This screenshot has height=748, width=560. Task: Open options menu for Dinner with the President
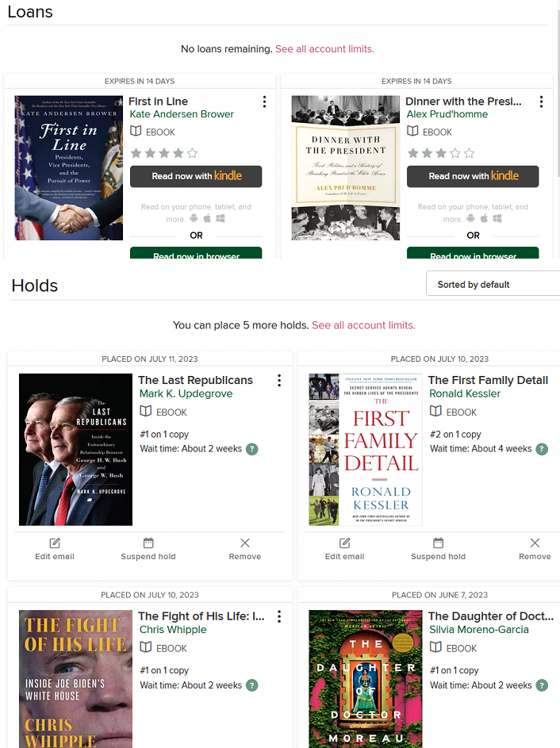point(541,102)
